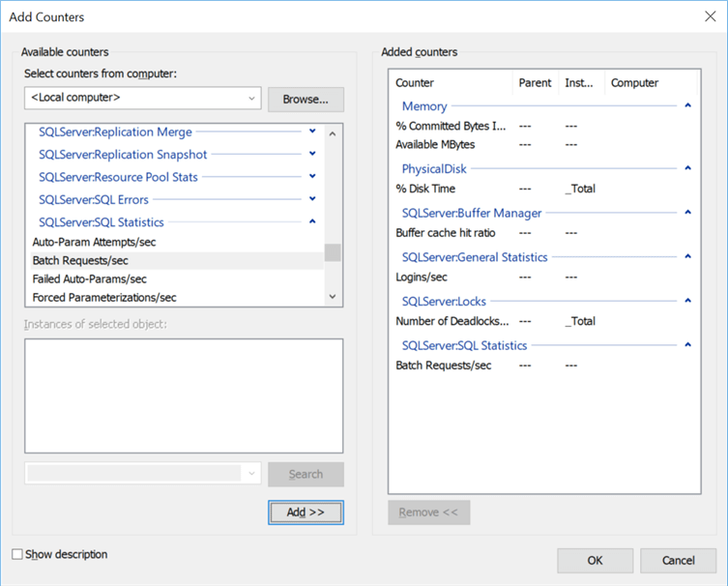Enable the Show description checkbox
728x586 pixels.
click(17, 555)
